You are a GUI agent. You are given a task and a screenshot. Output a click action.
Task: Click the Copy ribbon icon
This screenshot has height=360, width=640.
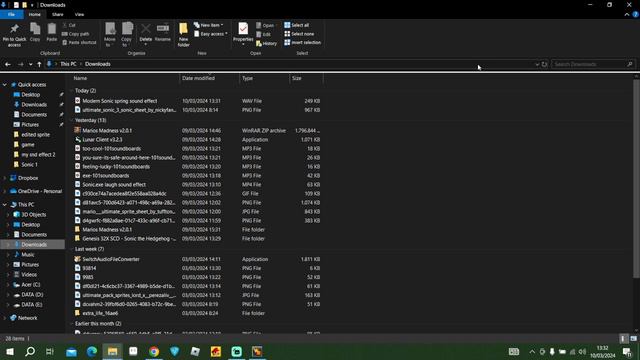tap(35, 32)
